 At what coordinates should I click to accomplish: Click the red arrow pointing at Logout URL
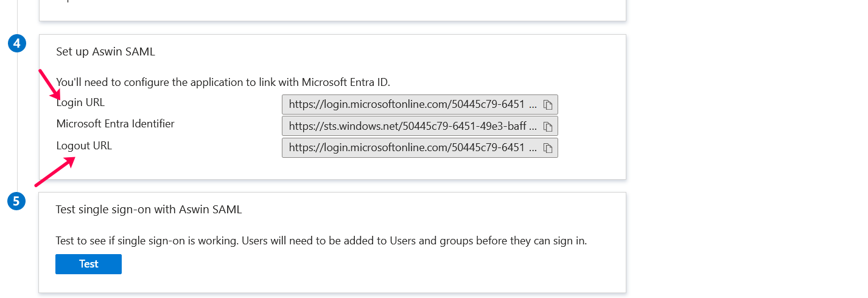click(x=55, y=171)
